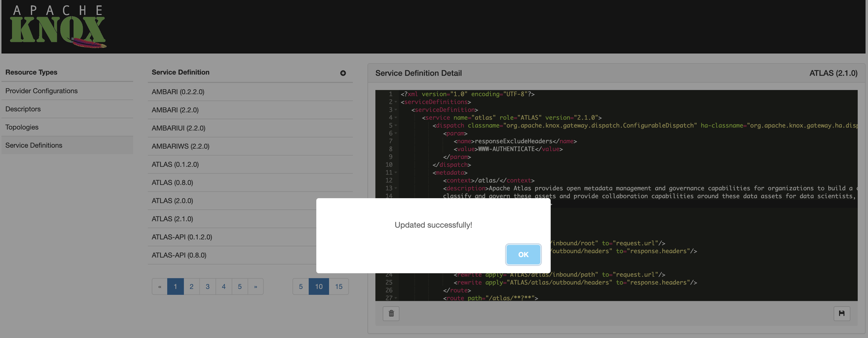Click the trash delete icon below editor

391,313
